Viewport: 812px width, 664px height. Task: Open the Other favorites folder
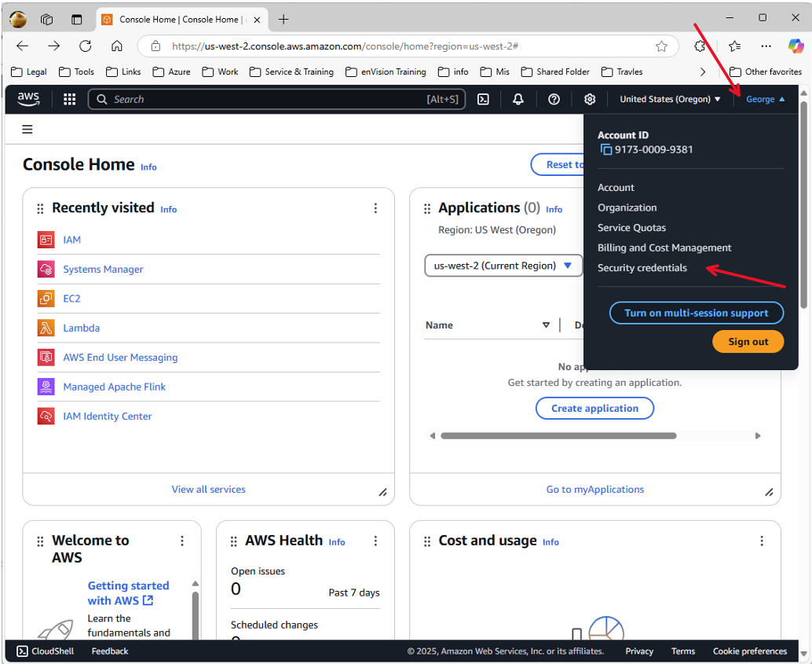click(x=766, y=72)
